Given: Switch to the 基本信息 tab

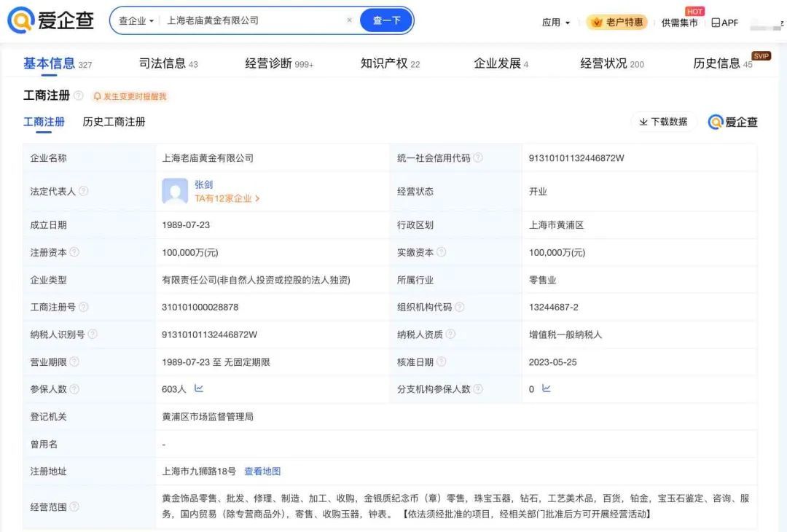Looking at the screenshot, I should tap(58, 63).
